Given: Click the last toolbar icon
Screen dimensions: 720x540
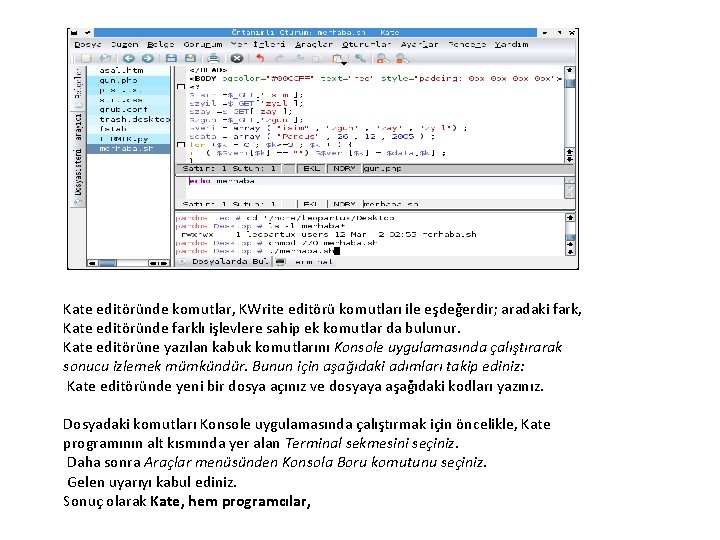Looking at the screenshot, I should (x=402, y=58).
